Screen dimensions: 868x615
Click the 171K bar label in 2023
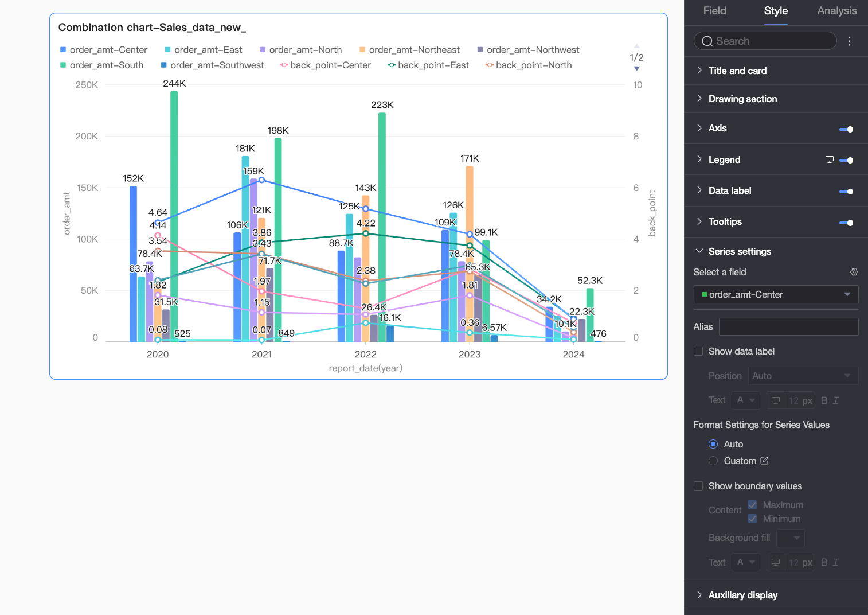pos(470,158)
